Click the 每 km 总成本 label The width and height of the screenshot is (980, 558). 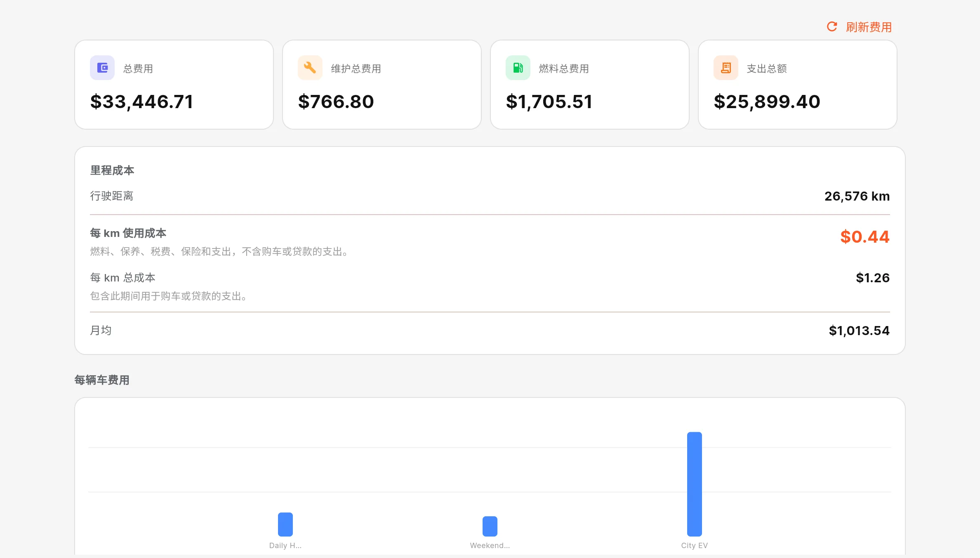point(123,278)
